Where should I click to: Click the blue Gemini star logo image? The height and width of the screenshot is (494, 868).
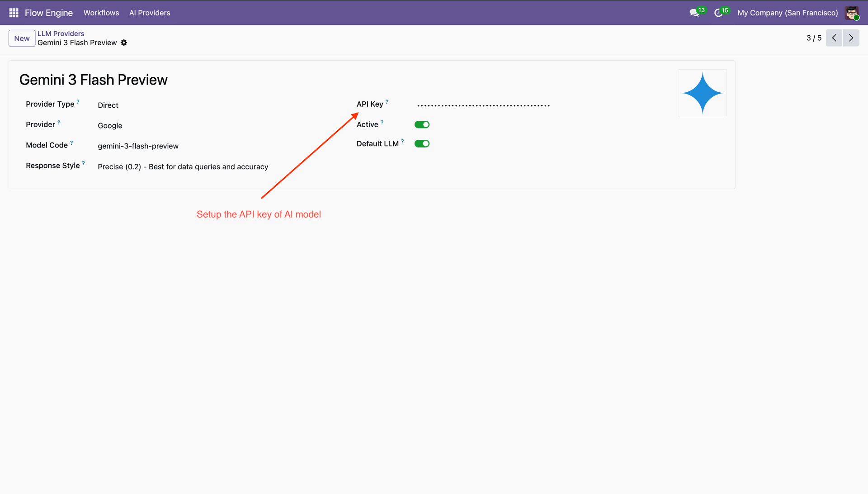click(x=702, y=93)
